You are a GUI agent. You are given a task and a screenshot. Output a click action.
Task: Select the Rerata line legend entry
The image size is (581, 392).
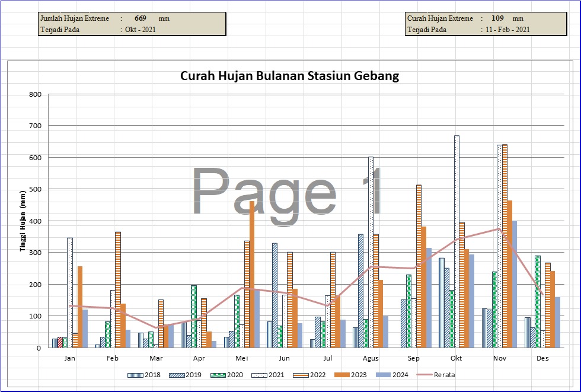pyautogui.click(x=436, y=375)
